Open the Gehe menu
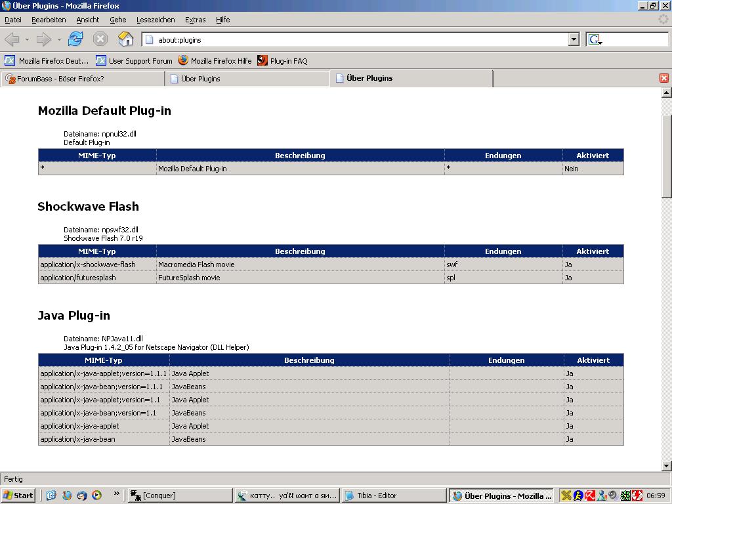 (117, 20)
